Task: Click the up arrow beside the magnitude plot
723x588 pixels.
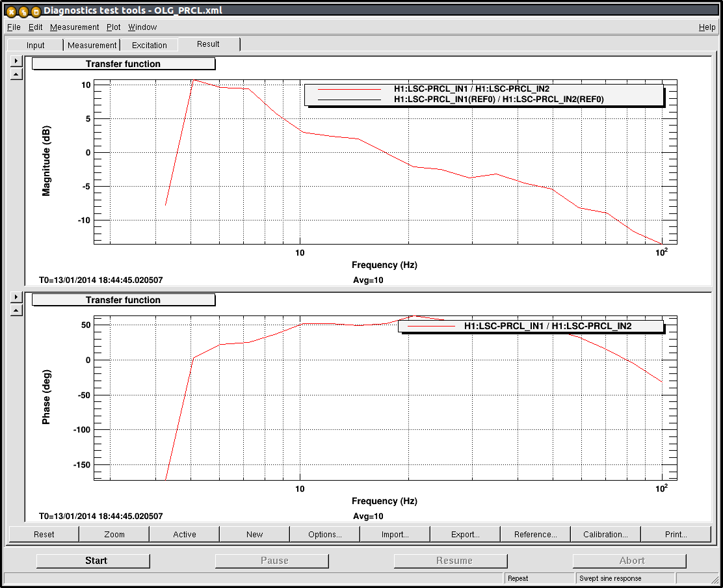Action: click(16, 73)
